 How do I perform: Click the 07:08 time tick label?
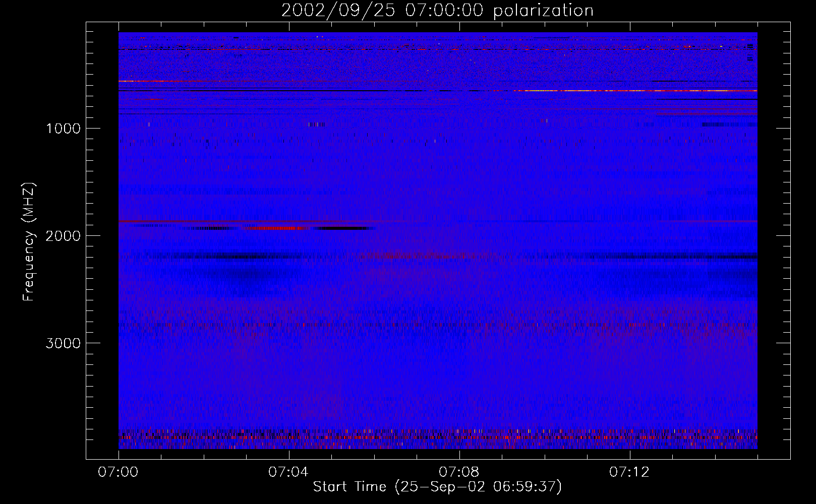click(459, 472)
